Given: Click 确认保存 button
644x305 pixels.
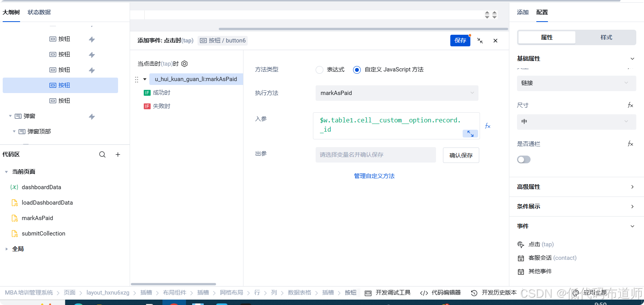Looking at the screenshot, I should tap(461, 155).
